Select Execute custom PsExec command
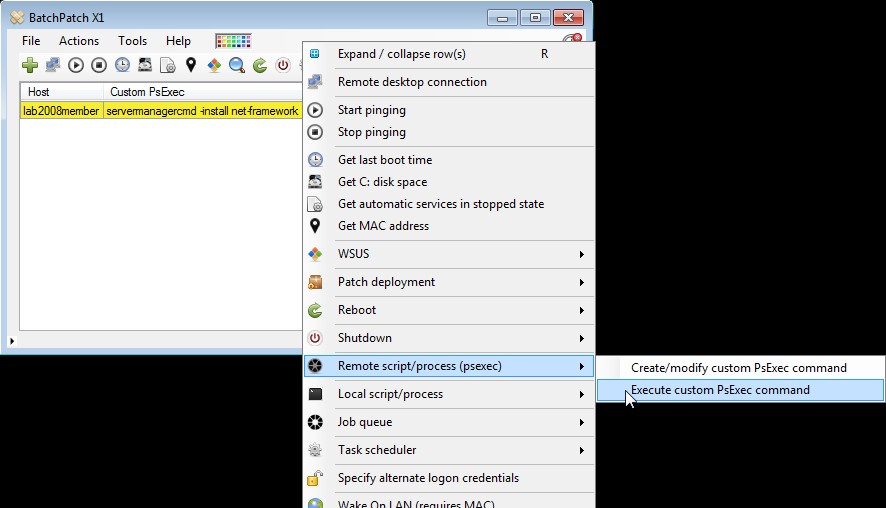The height and width of the screenshot is (508, 886). [720, 390]
